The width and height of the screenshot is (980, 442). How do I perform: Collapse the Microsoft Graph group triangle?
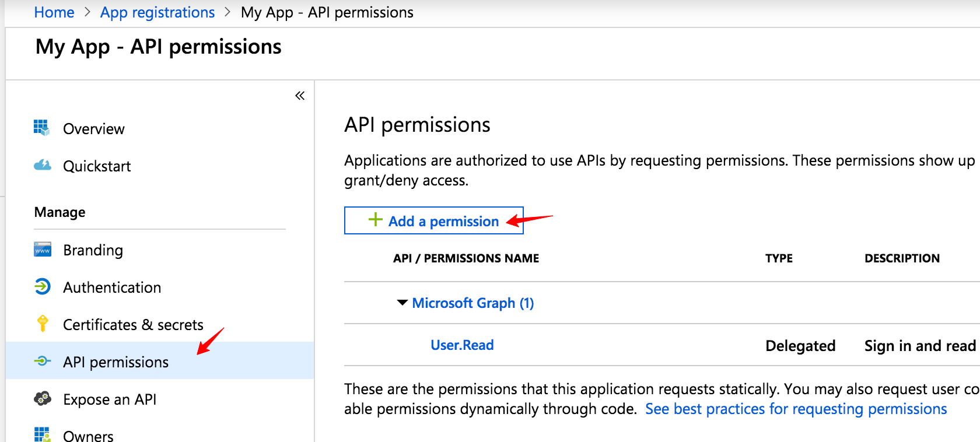pyautogui.click(x=402, y=303)
